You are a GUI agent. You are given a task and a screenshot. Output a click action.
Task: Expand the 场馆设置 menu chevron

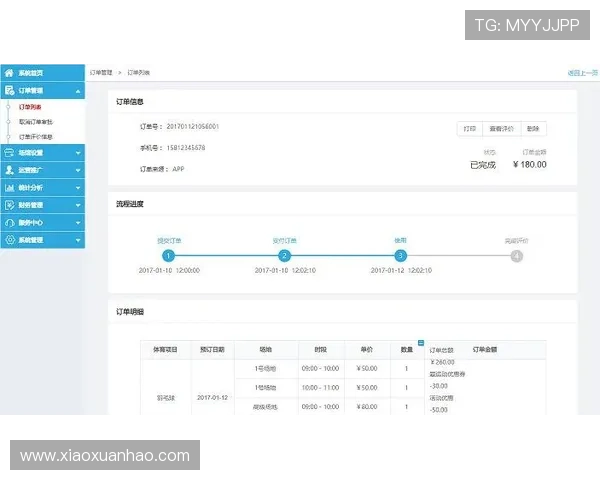pyautogui.click(x=78, y=153)
